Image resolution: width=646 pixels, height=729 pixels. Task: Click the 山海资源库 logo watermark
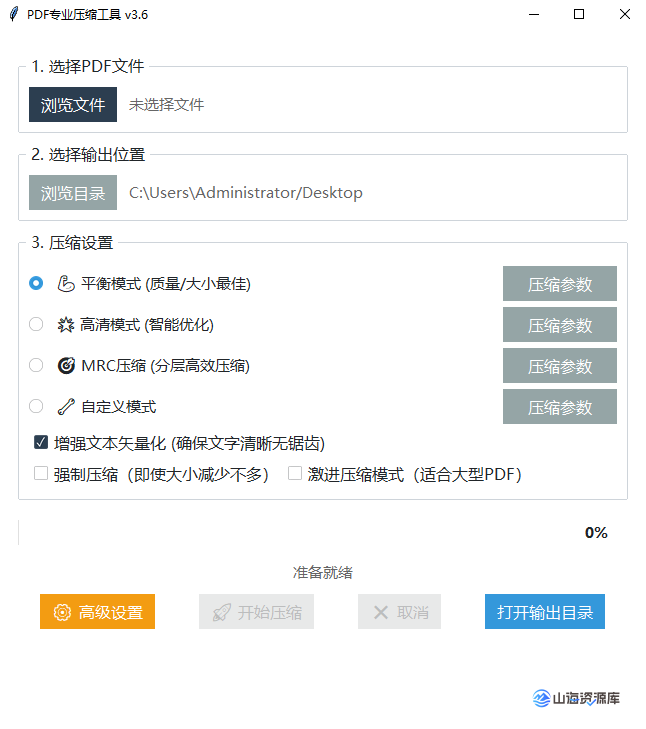[x=576, y=698]
